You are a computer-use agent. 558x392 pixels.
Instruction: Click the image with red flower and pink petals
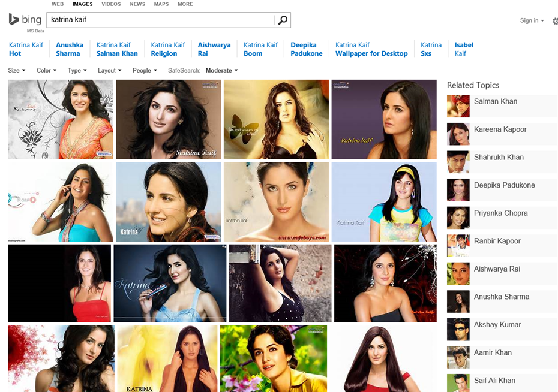[61, 358]
